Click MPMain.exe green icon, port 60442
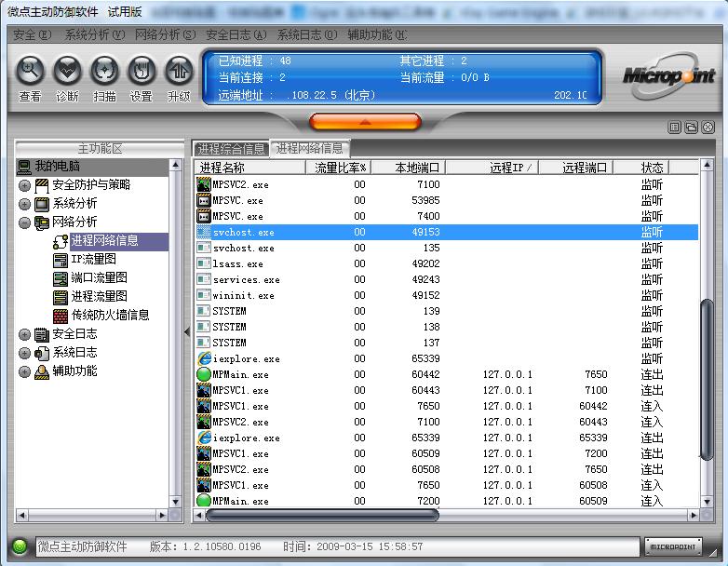 coord(204,374)
